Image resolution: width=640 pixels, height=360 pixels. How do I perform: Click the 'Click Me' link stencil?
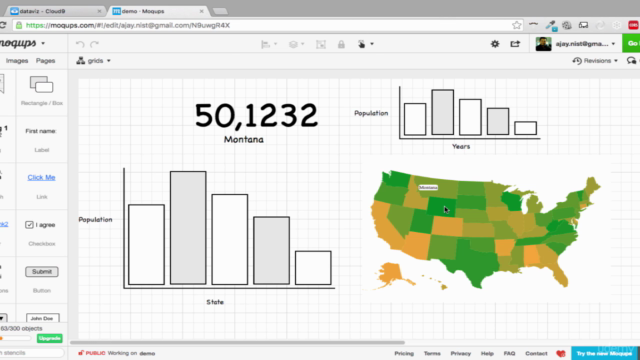(x=41, y=178)
